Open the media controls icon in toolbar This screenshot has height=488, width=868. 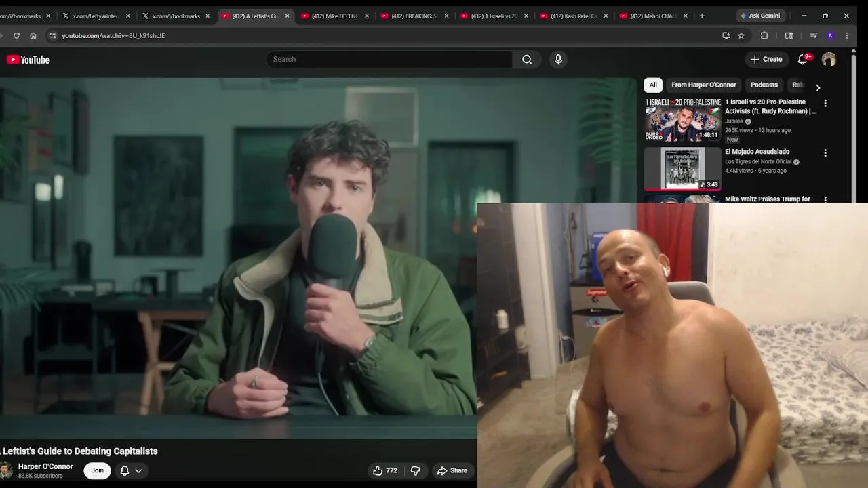tap(814, 35)
